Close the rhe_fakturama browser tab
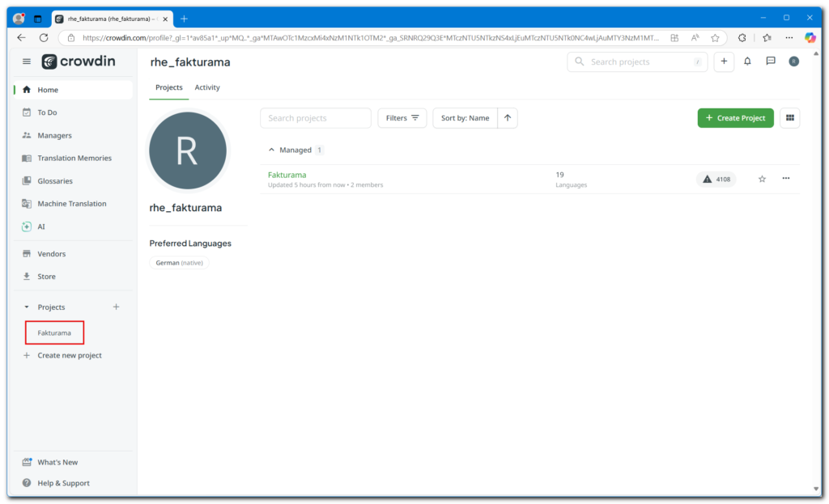Viewport: 829px width, 504px height. click(x=165, y=19)
